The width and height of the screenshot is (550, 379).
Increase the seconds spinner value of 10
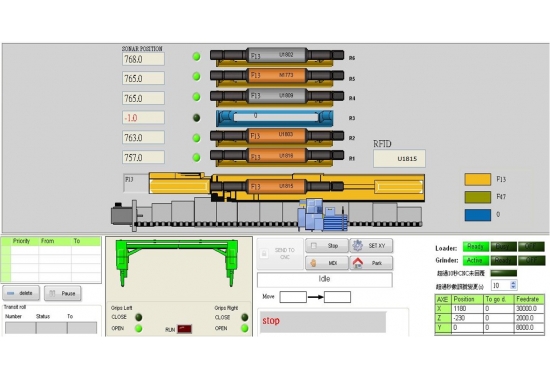coord(514,283)
